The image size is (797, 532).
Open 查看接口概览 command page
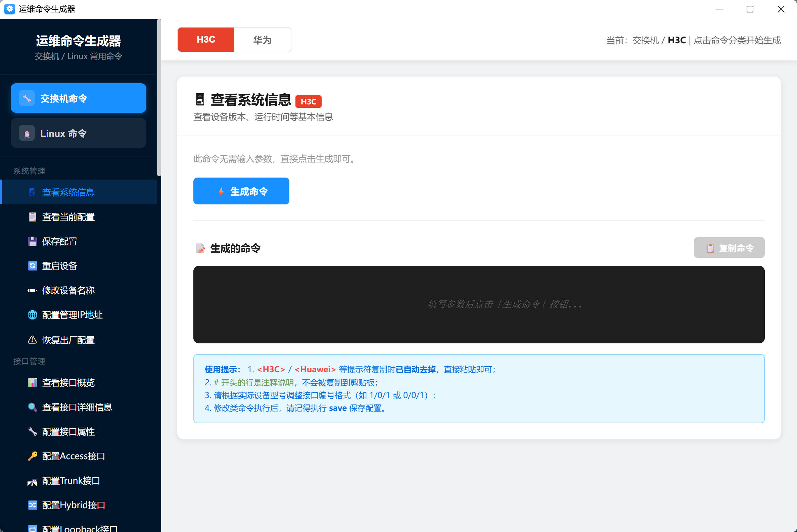coord(79,383)
